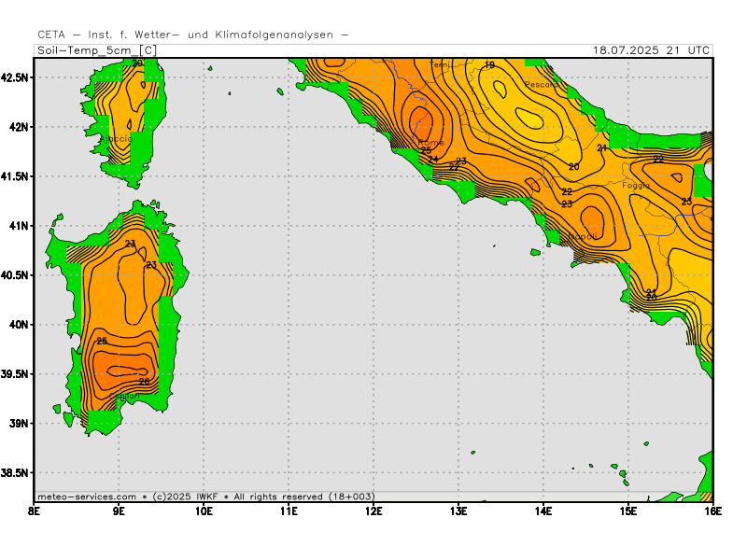Image resolution: width=747 pixels, height=560 pixels.
Task: Click the 24 contour label below Rome
Action: [x=433, y=159]
